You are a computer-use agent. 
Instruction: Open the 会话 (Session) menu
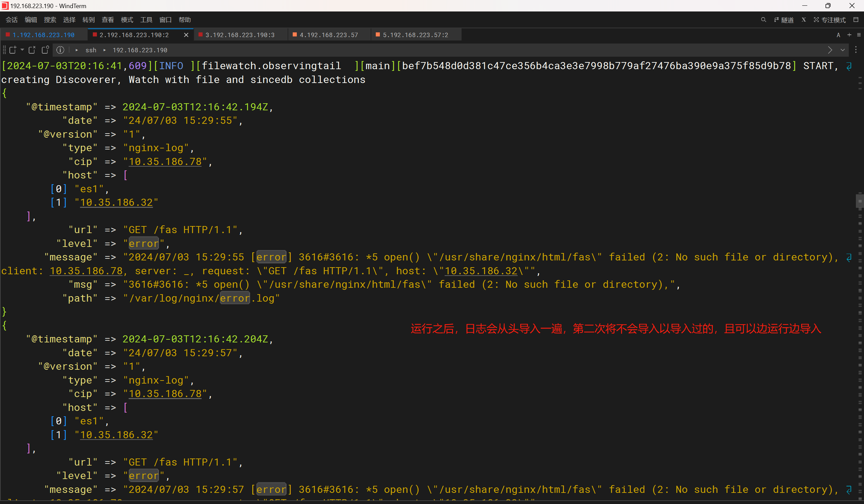click(12, 20)
